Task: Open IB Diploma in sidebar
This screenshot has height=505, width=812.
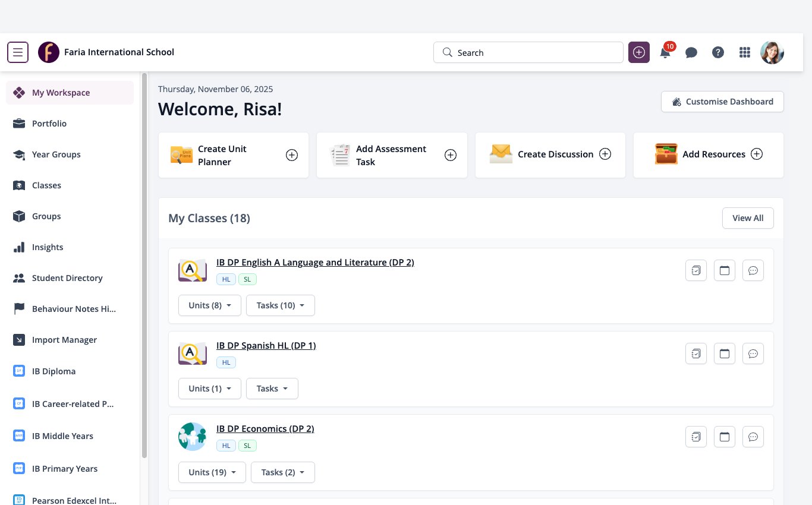Action: 70,371
